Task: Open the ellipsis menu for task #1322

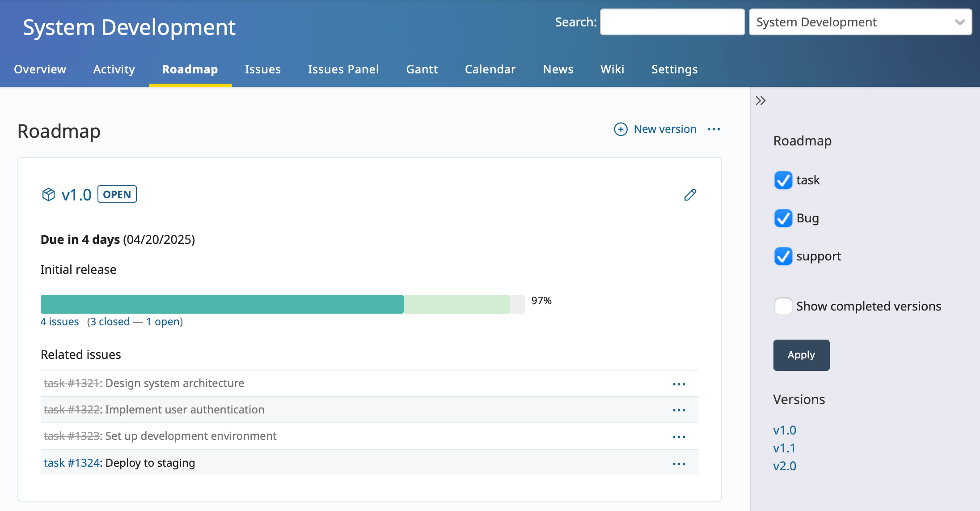Action: 679,410
